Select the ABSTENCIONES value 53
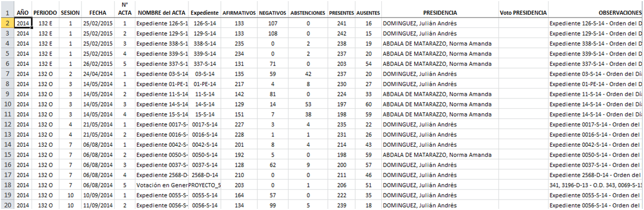This screenshot has height=210, width=644. click(x=308, y=104)
